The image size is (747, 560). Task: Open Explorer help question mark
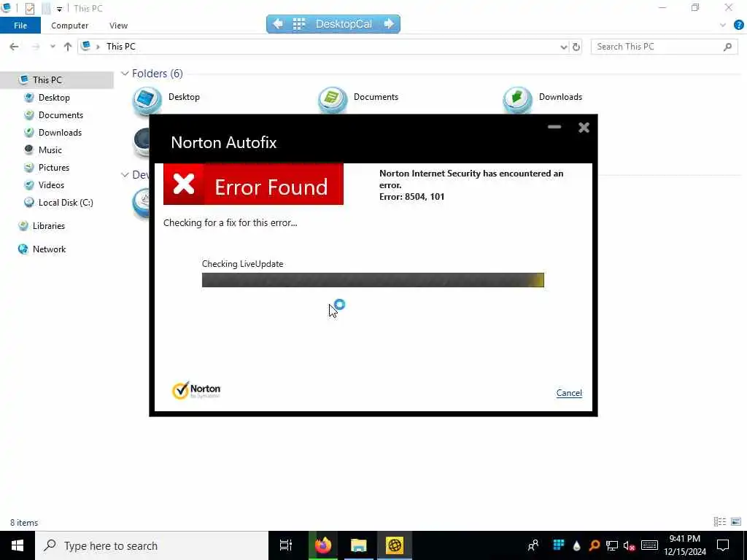738,26
